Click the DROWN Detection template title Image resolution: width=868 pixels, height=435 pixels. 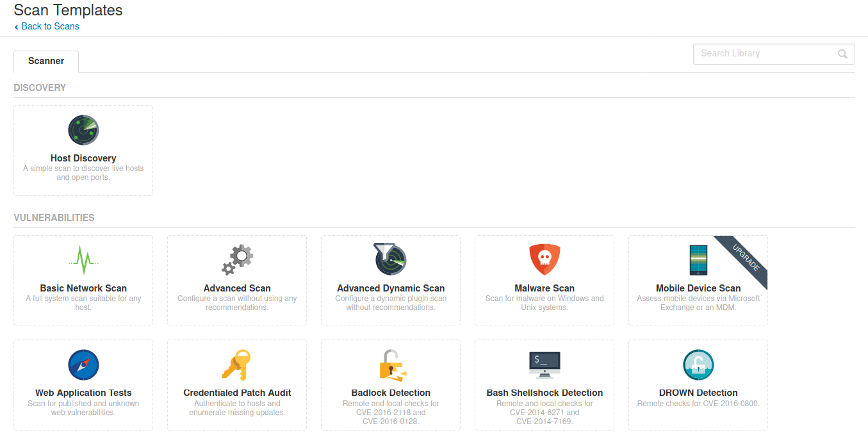coord(698,393)
